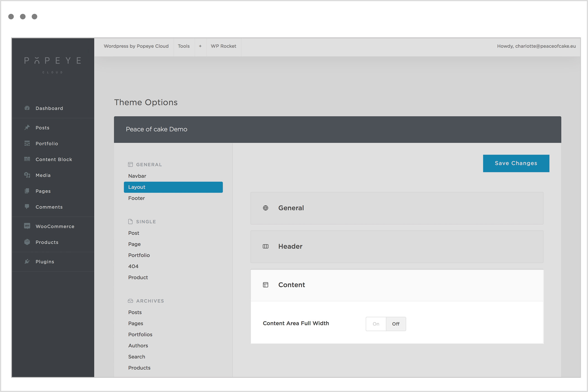Screen dimensions: 588x392
Task: Click the Products box icon in sidebar
Action: (x=27, y=242)
